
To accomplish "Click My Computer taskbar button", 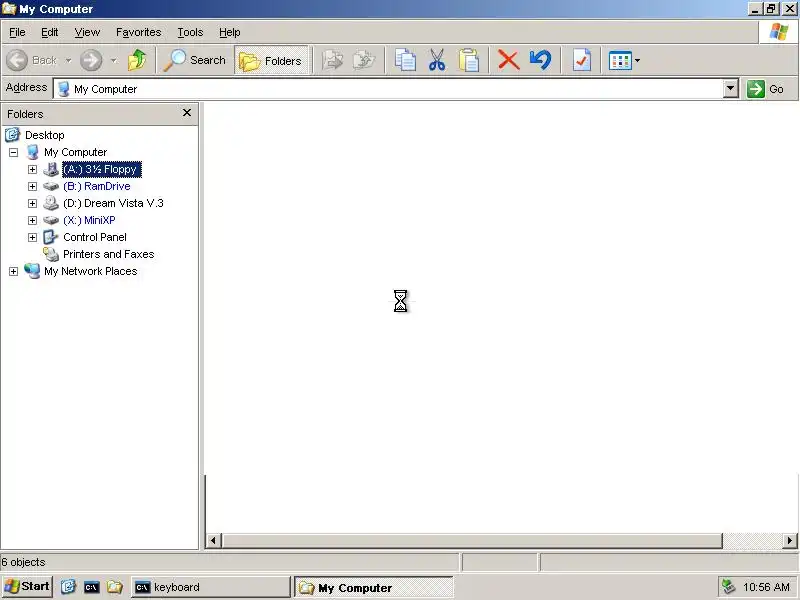I will [374, 588].
